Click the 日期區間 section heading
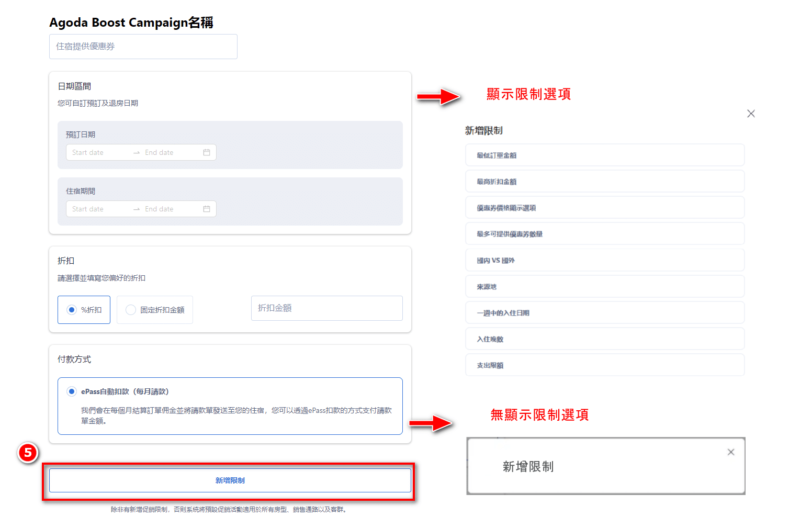Screen dimensions: 812x528 (x=74, y=86)
